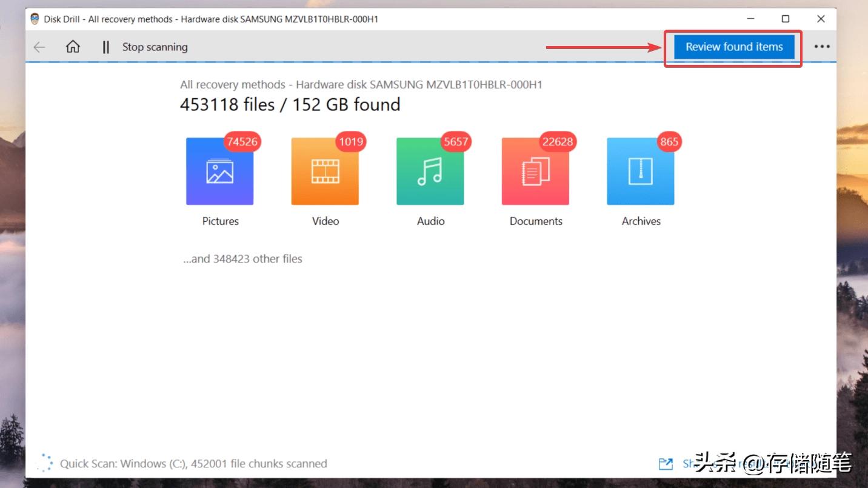
Task: Click the "...and 348423 other files" link
Action: click(x=242, y=259)
